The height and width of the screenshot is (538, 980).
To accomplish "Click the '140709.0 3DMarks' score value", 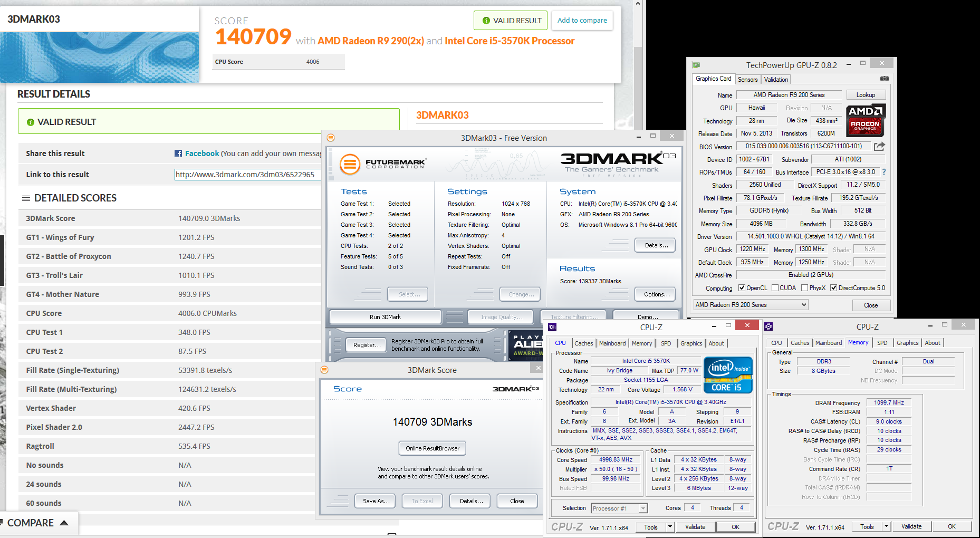I will tap(209, 218).
